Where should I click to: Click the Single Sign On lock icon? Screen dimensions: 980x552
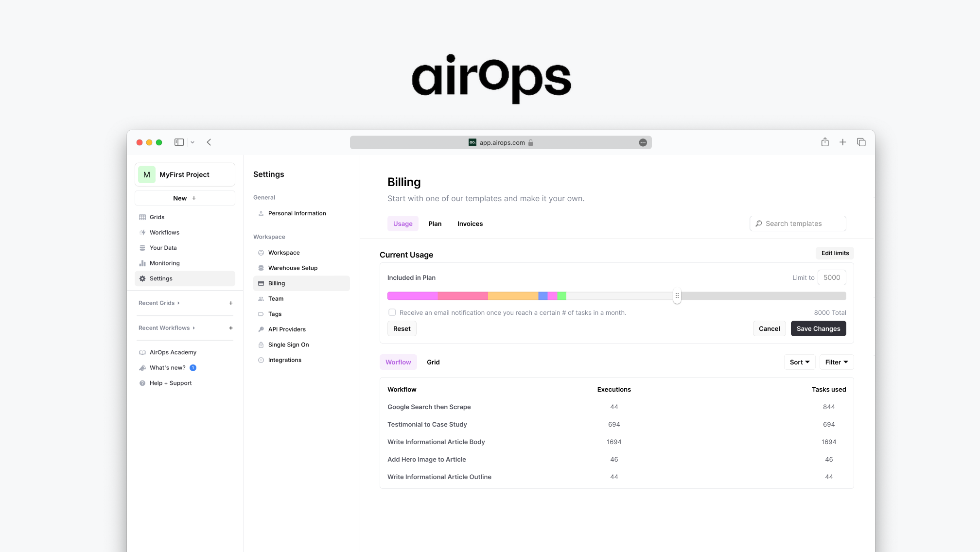coord(261,345)
